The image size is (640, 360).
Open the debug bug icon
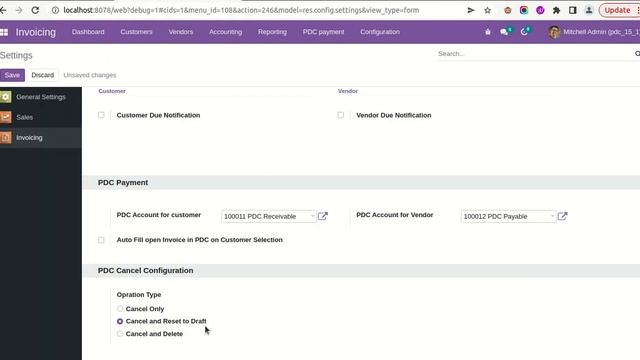[487, 32]
